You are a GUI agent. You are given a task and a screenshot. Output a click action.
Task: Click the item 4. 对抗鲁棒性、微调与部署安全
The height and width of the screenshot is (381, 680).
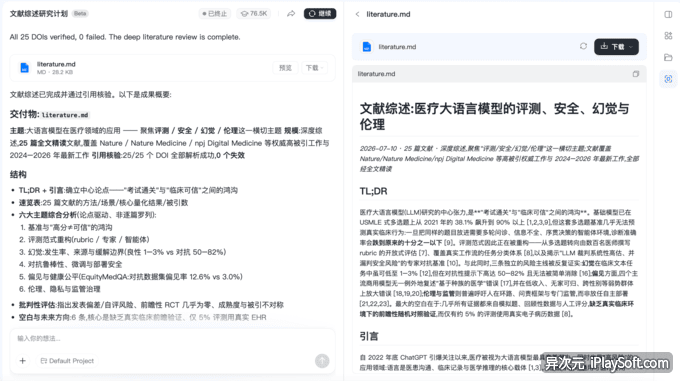tap(70, 264)
